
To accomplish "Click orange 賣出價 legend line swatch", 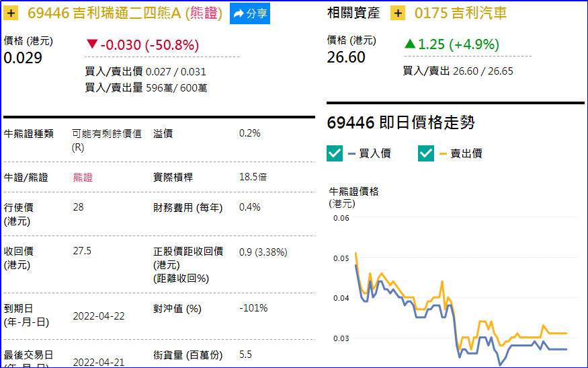I will [x=443, y=153].
